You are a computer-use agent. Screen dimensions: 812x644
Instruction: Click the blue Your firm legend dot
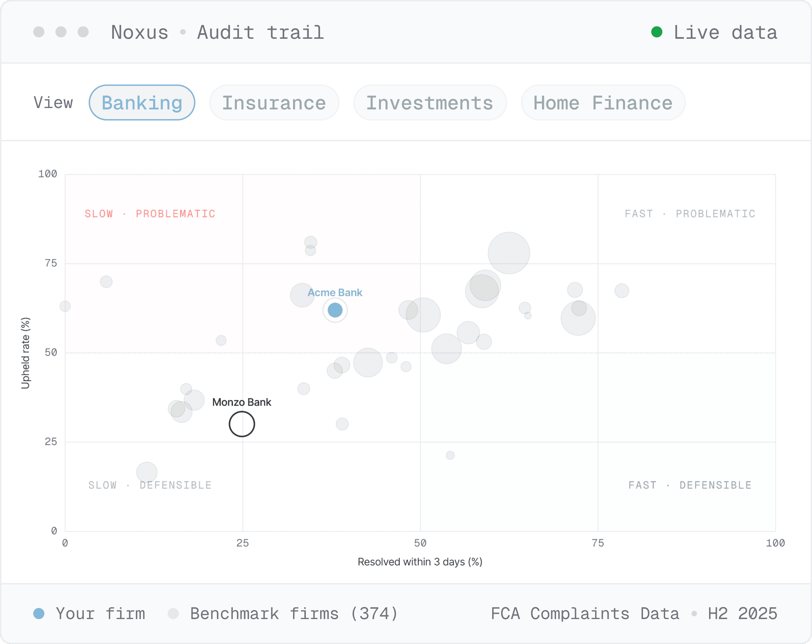tap(39, 614)
